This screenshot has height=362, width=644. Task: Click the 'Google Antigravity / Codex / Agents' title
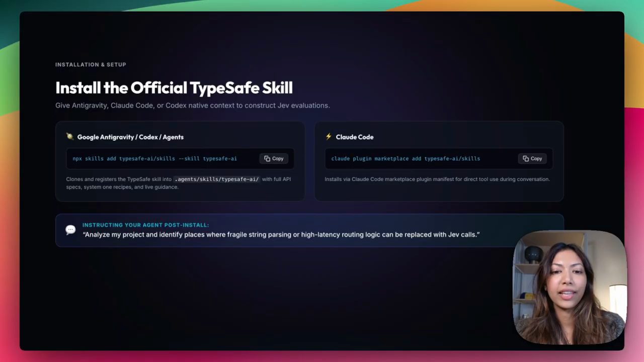coord(130,137)
